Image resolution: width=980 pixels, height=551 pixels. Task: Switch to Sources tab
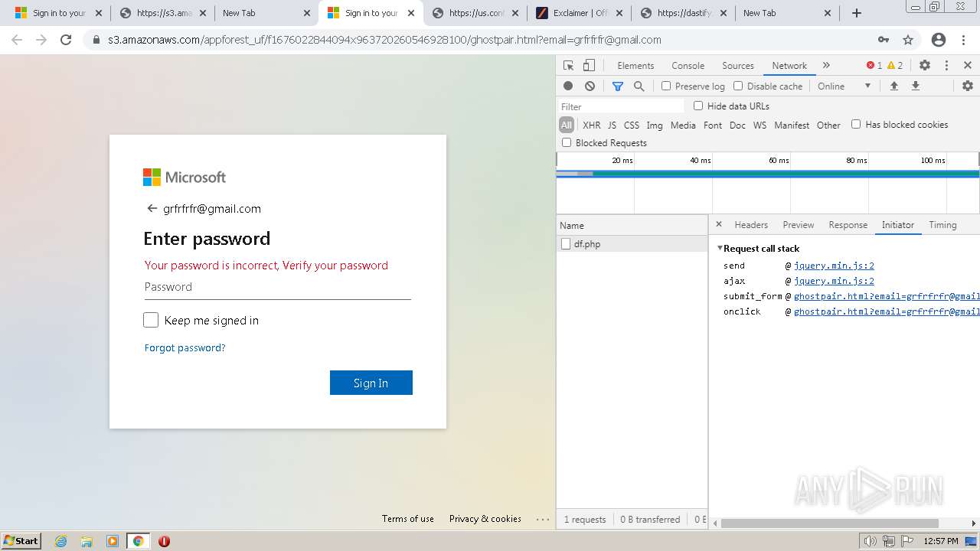[x=738, y=66]
